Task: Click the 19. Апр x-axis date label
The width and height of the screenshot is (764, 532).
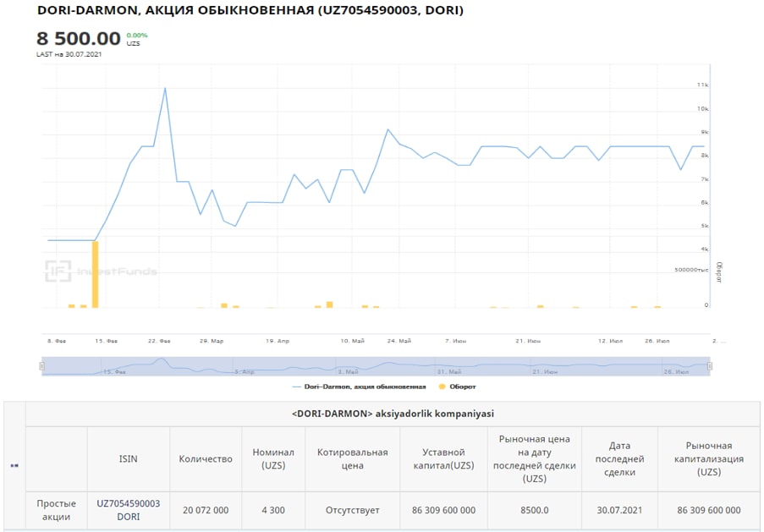Action: pyautogui.click(x=278, y=341)
